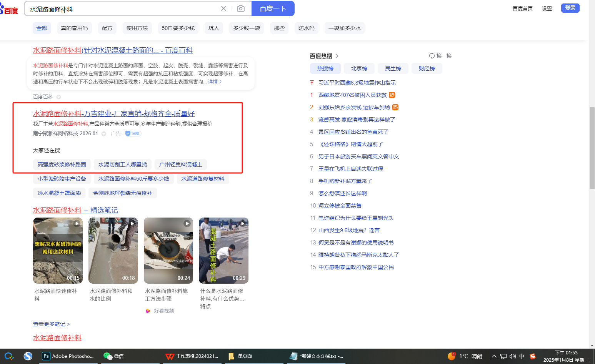Screen dimensions: 595x364
Task: Select the 财经榜 tab
Action: pos(427,68)
